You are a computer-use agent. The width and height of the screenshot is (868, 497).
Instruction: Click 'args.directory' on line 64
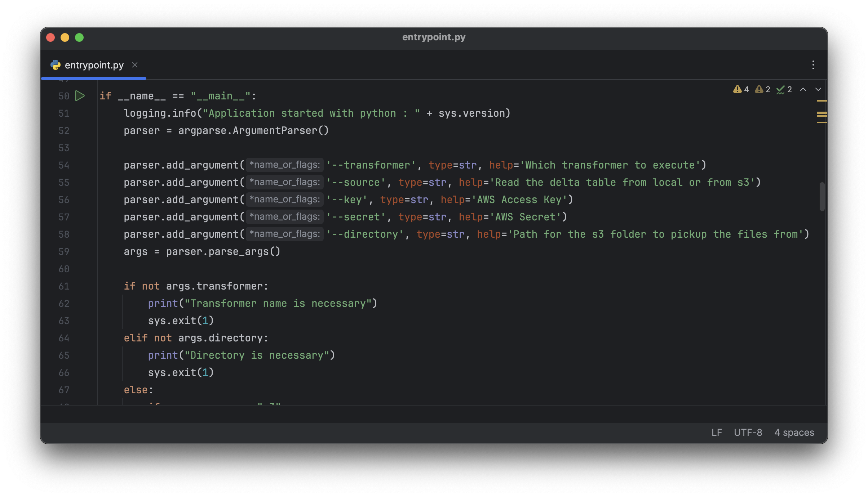220,338
